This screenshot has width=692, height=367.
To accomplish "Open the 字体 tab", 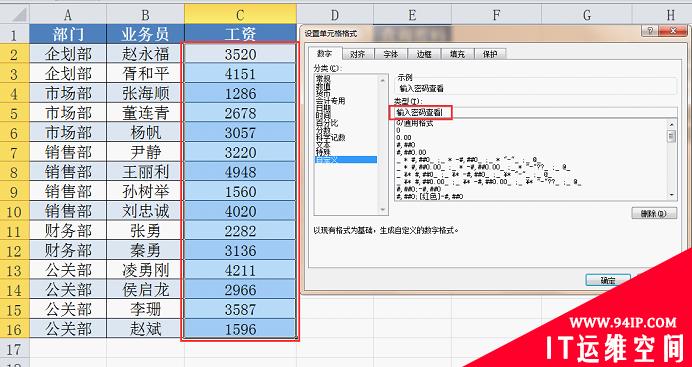I will click(x=391, y=54).
